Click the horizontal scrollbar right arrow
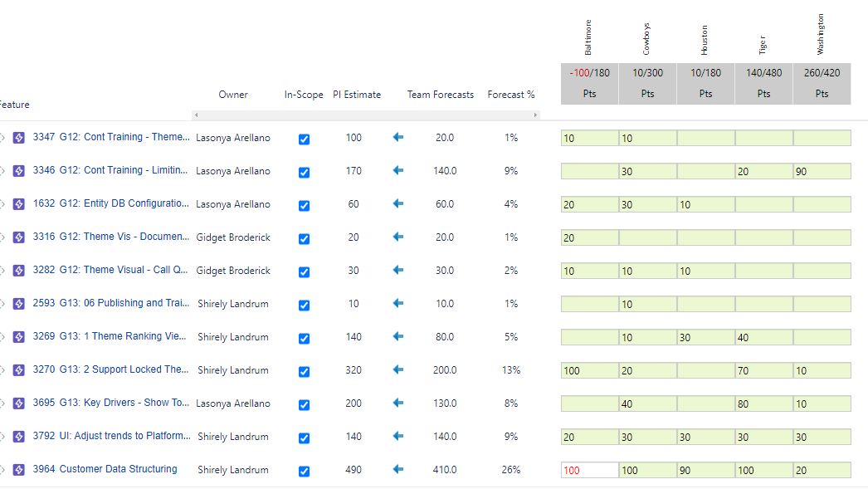The height and width of the screenshot is (489, 868). [535, 115]
